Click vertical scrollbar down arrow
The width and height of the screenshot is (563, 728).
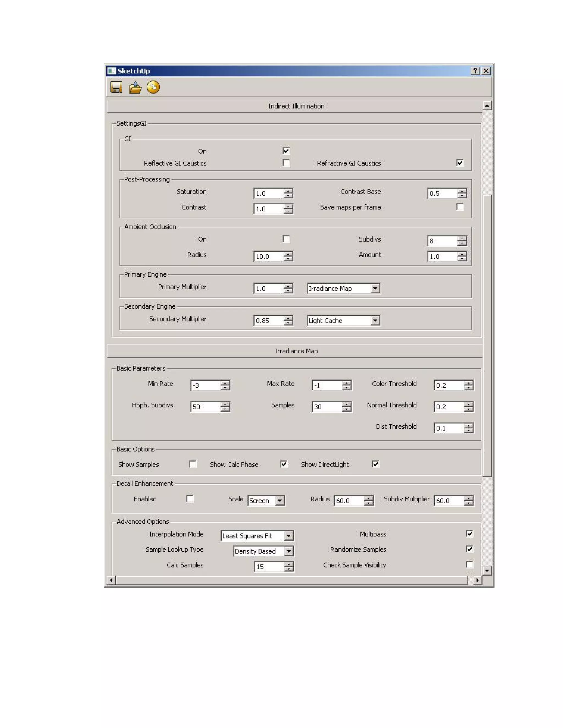[487, 571]
